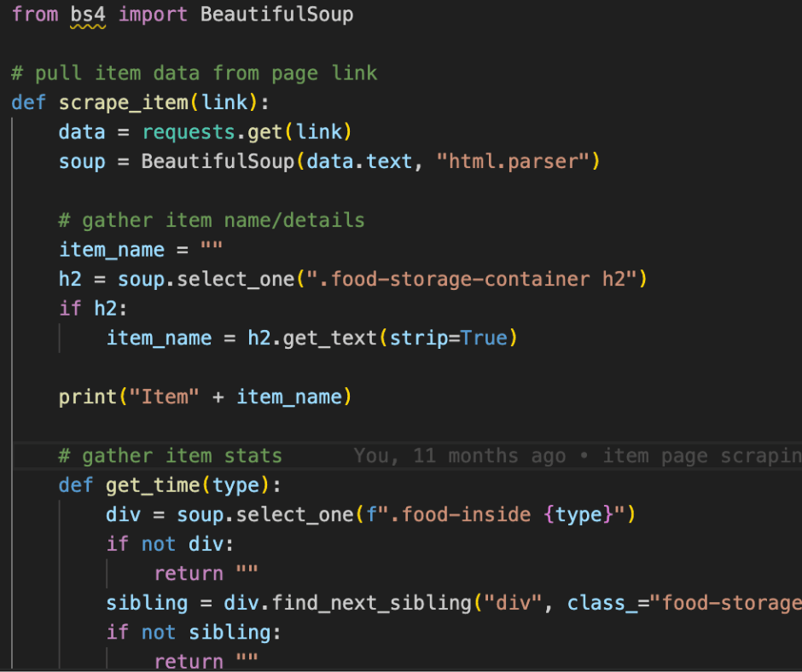This screenshot has height=672, width=802.
Task: Click the 'pull item data' comment
Action: tap(195, 73)
